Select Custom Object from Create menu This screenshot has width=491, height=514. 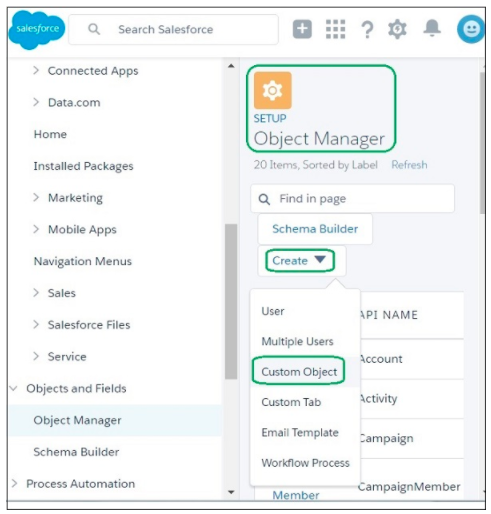coord(299,372)
